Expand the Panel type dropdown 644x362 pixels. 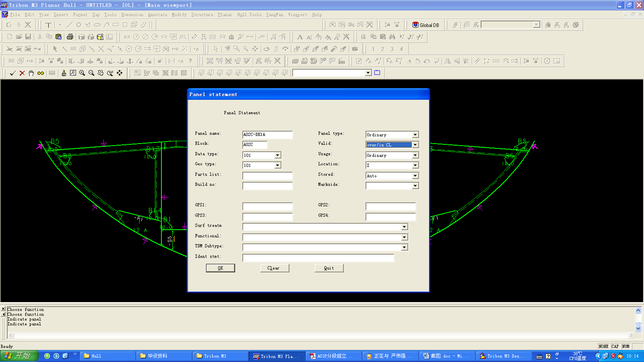pos(415,135)
